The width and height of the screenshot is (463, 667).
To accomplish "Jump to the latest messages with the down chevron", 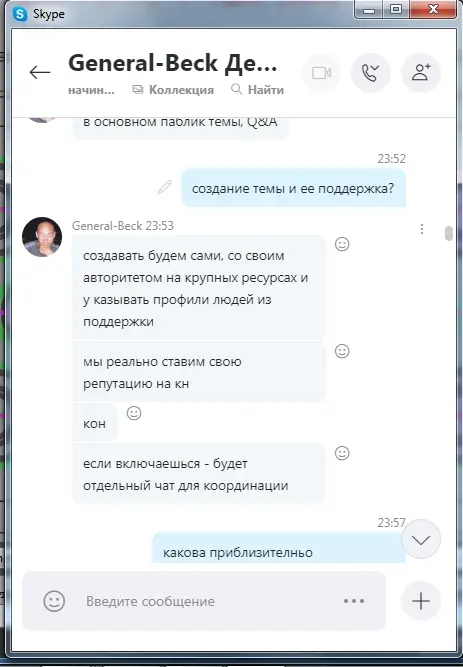I will coord(421,539).
